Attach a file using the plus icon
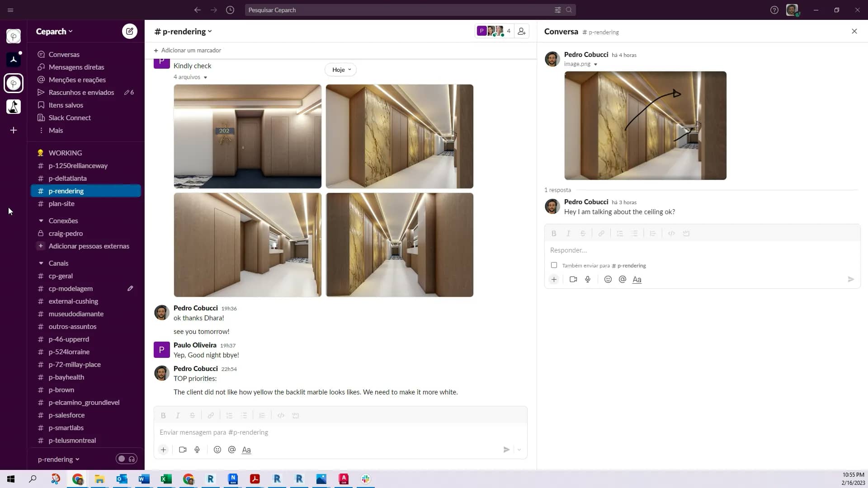 tap(163, 450)
